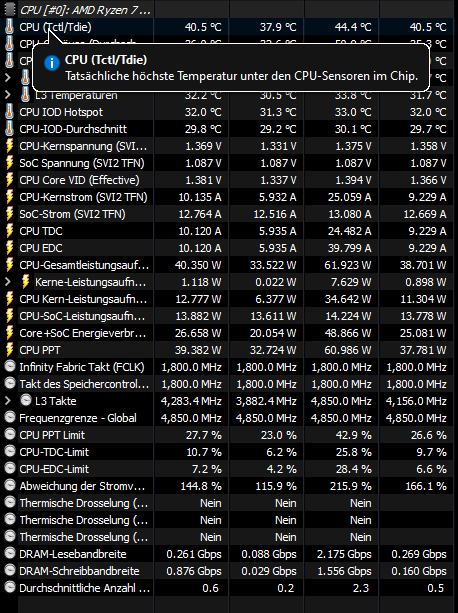Click the lightning icon for SoC-Strom
Screen dimensions: 458x613
click(9, 214)
